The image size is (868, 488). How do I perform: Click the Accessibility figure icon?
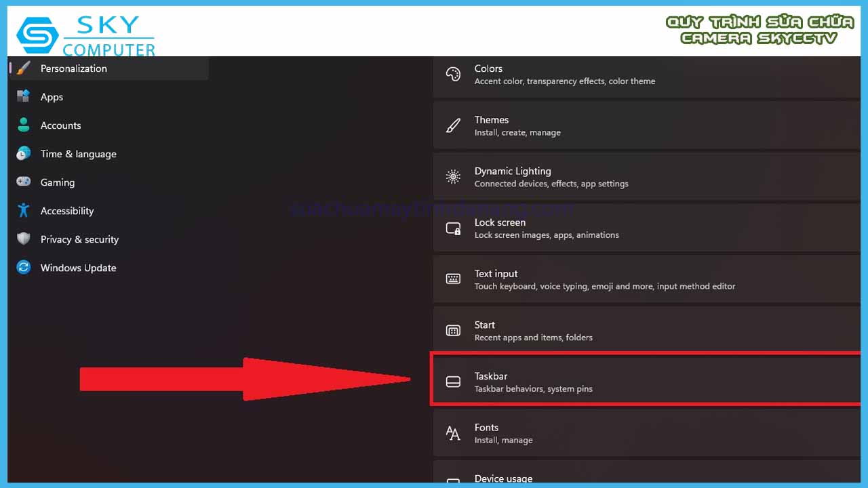tap(24, 211)
